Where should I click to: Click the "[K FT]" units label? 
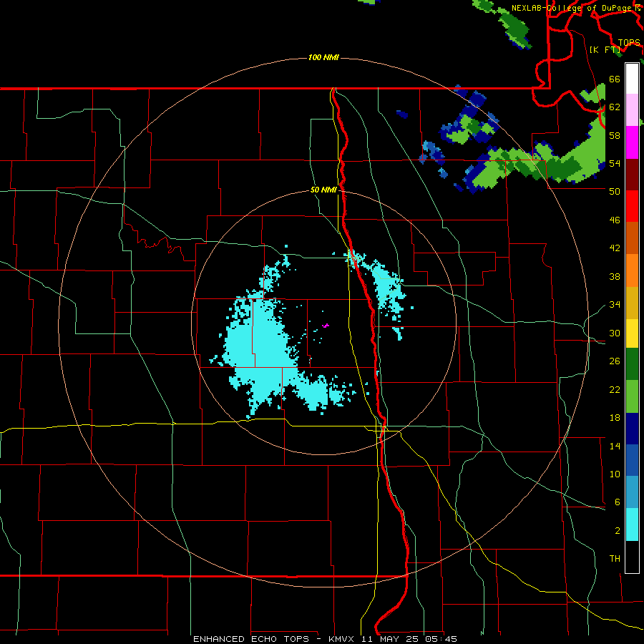(605, 49)
